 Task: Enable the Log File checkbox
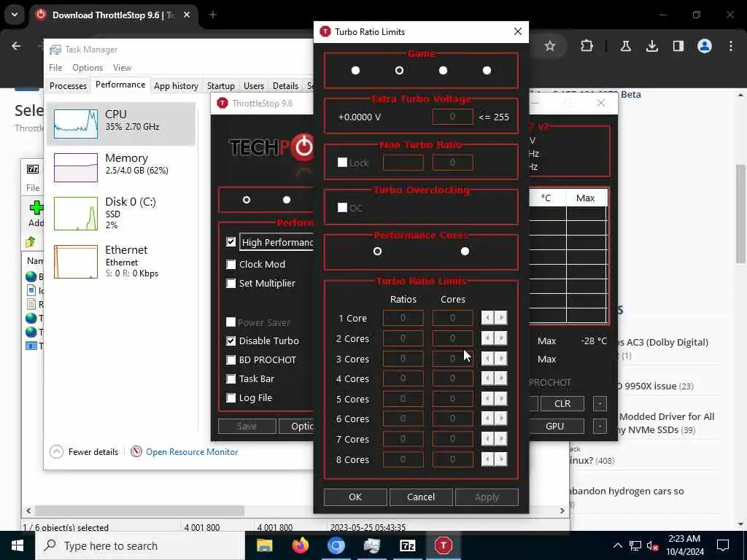click(x=231, y=397)
